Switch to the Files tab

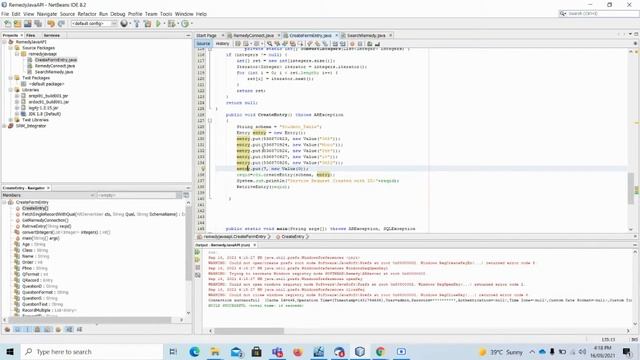click(x=31, y=36)
